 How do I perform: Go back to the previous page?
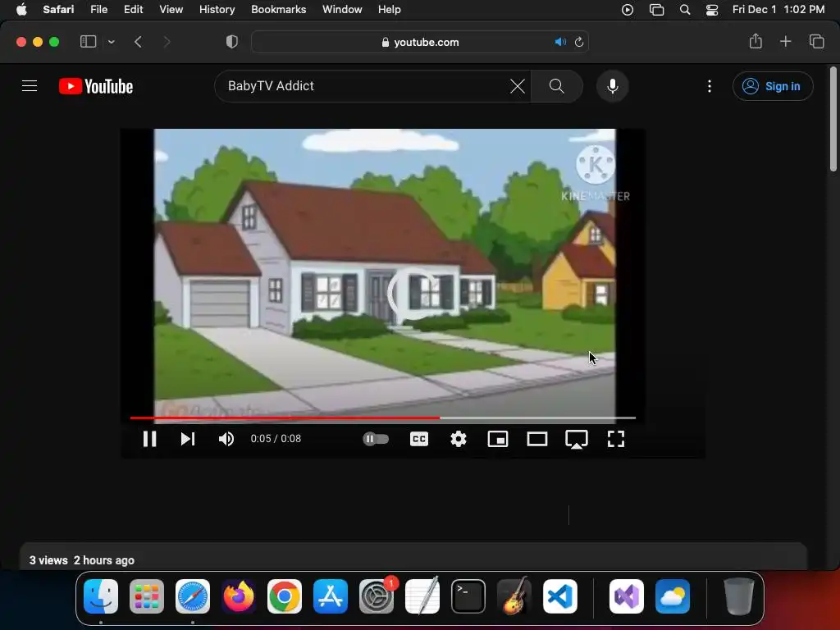(138, 42)
